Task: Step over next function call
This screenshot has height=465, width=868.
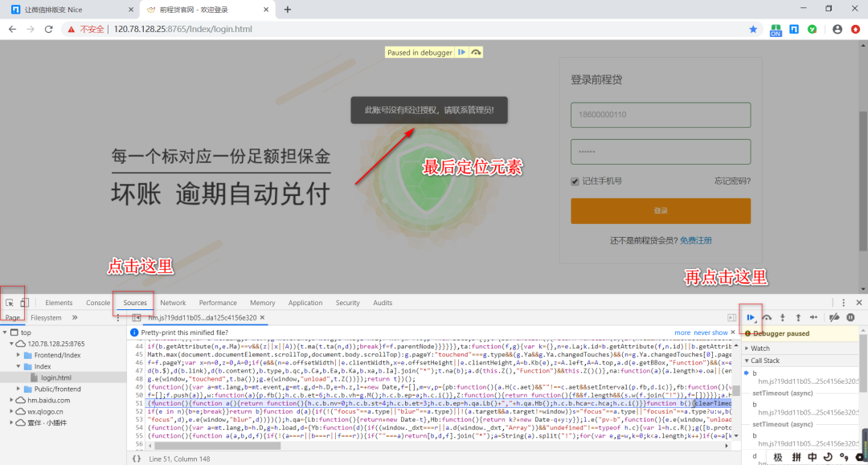Action: pos(767,317)
